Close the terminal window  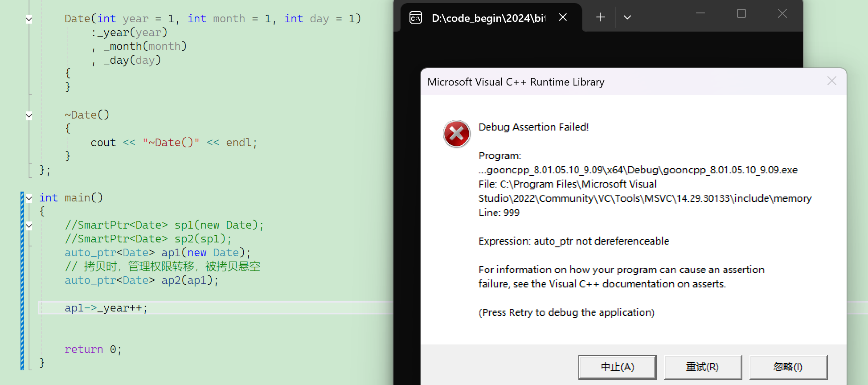pos(782,14)
